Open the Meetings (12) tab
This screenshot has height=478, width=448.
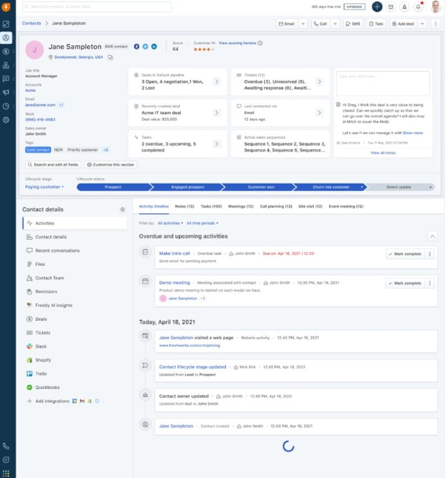(240, 206)
